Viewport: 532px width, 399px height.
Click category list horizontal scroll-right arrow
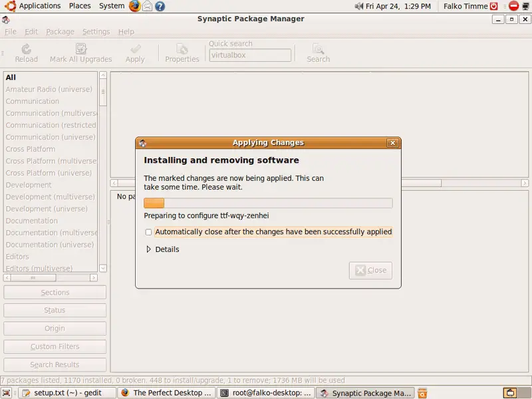[94, 278]
